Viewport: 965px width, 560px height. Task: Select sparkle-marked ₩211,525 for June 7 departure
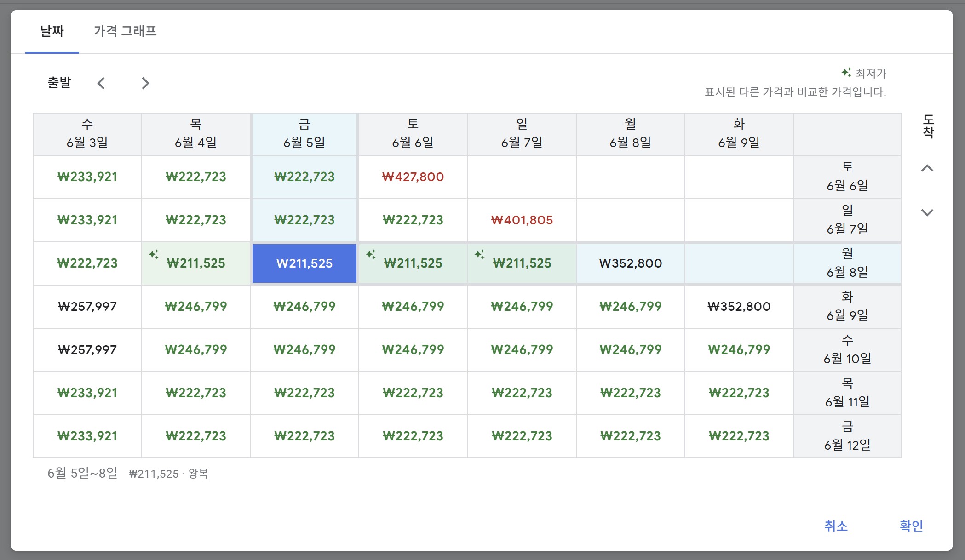pyautogui.click(x=522, y=263)
